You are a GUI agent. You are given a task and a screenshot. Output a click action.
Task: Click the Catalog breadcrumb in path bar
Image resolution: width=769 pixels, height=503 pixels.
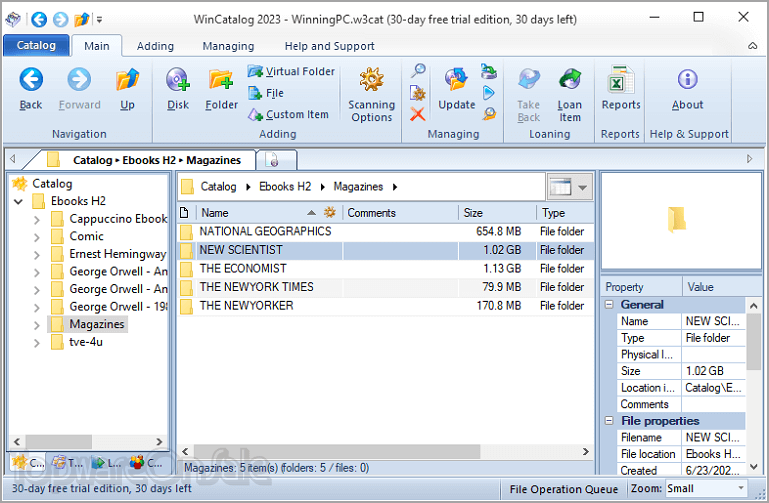point(218,187)
